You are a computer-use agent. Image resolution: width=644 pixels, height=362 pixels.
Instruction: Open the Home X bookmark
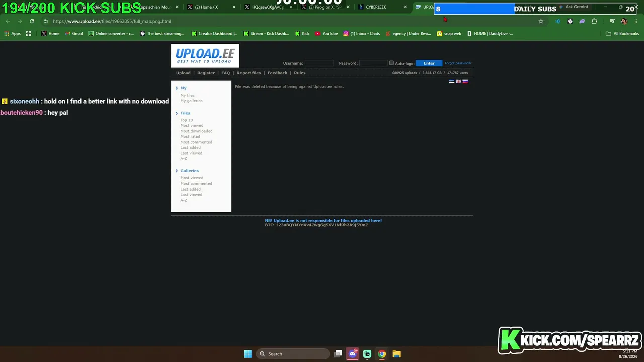(50, 34)
